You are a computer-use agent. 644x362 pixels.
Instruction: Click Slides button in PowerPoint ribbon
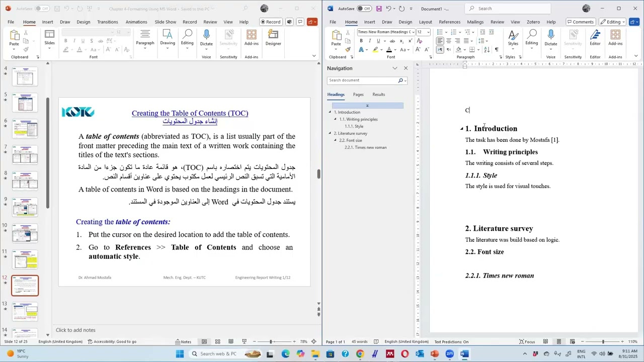(49, 38)
